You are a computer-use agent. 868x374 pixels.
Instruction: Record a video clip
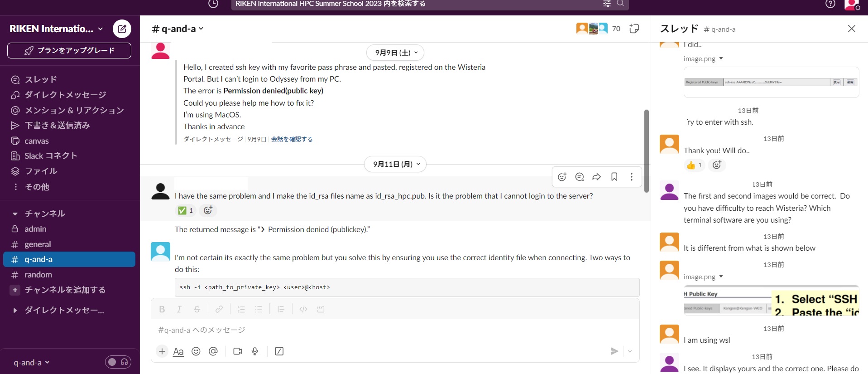pos(237,351)
